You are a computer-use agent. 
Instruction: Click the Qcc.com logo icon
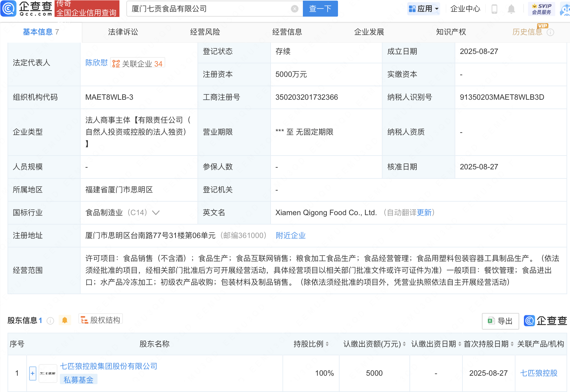point(8,8)
